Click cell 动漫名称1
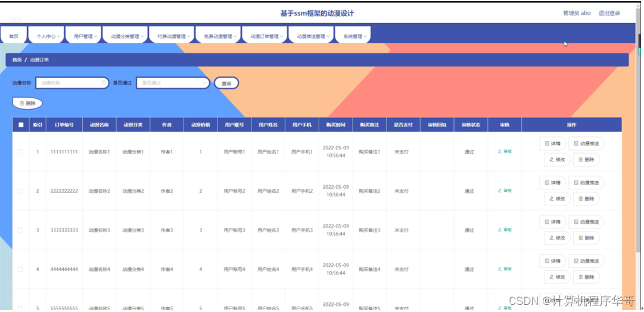Screen dimensions: 644x312 [99, 152]
